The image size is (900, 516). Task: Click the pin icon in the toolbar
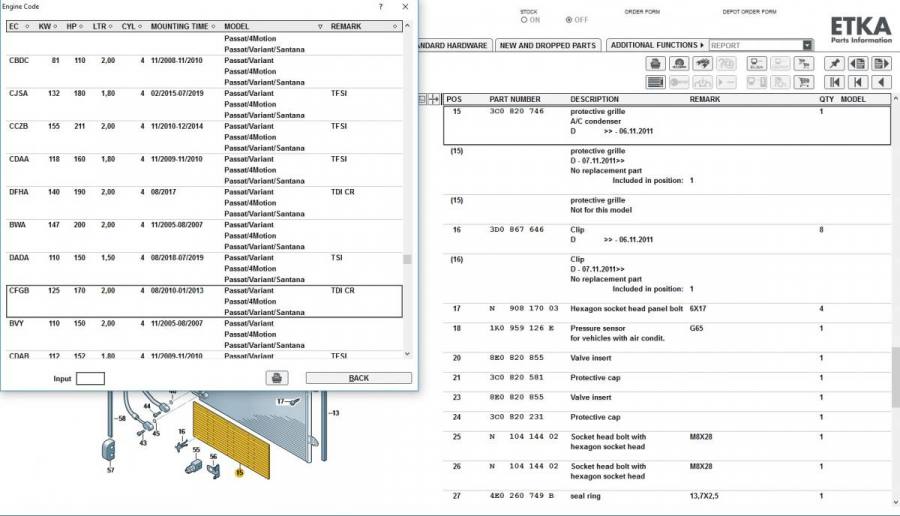[x=833, y=64]
